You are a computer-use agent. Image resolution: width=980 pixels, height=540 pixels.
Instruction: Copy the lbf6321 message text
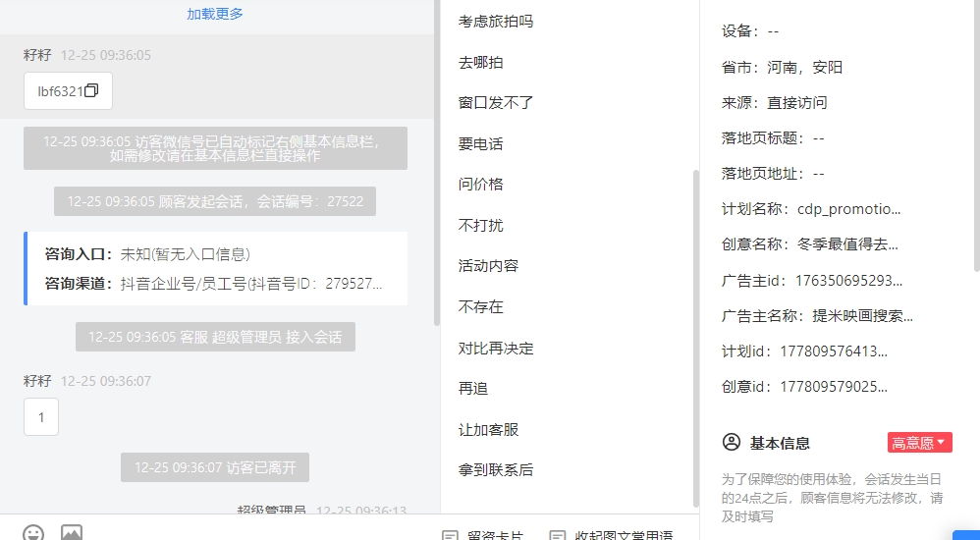pos(91,90)
